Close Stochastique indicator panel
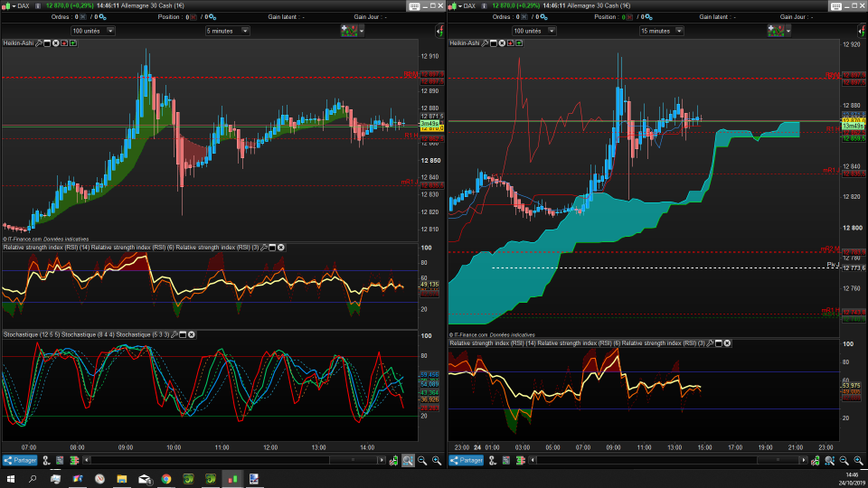Image resolution: width=868 pixels, height=488 pixels. pyautogui.click(x=193, y=334)
